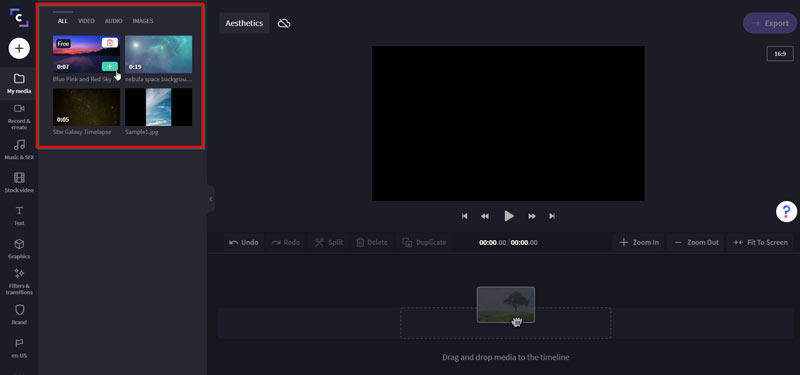Skip to the start of the video
Viewport: 800px width, 375px height.
click(464, 216)
